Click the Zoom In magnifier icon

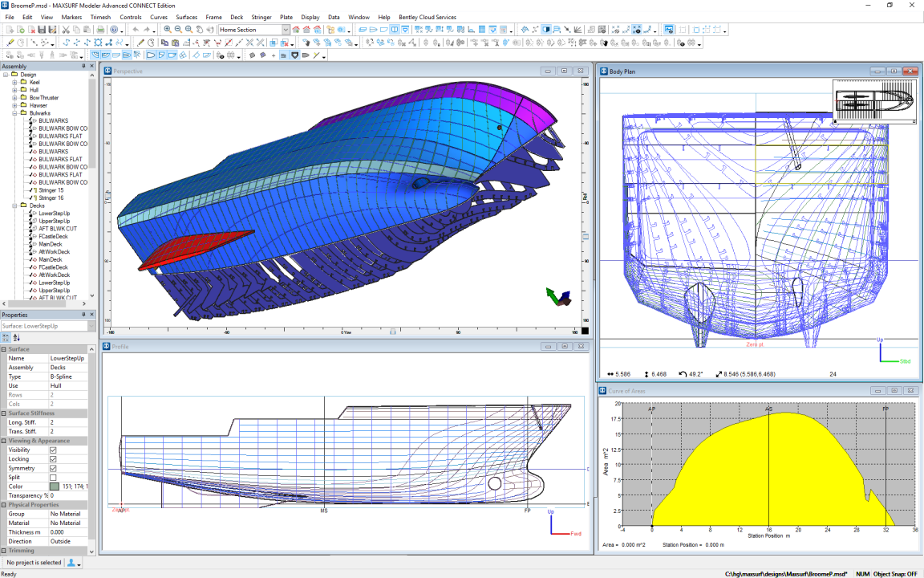(167, 30)
